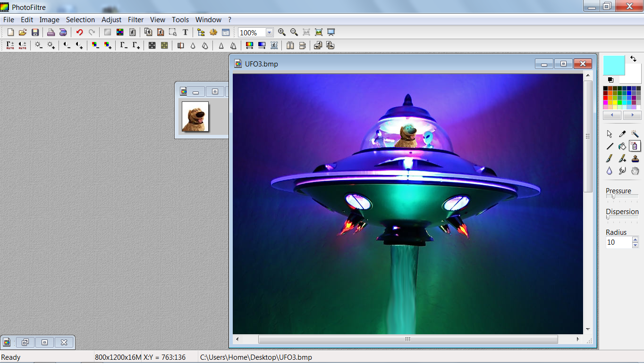
Task: Select the Text tool T icon
Action: (185, 32)
